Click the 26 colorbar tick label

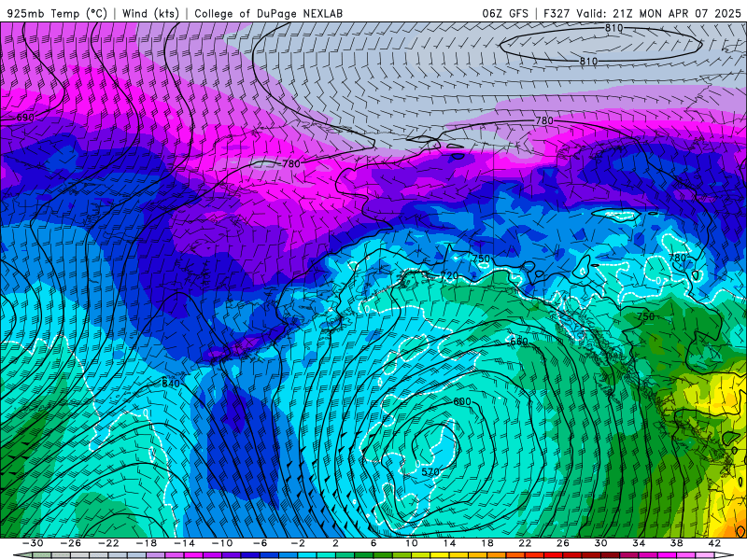563,543
